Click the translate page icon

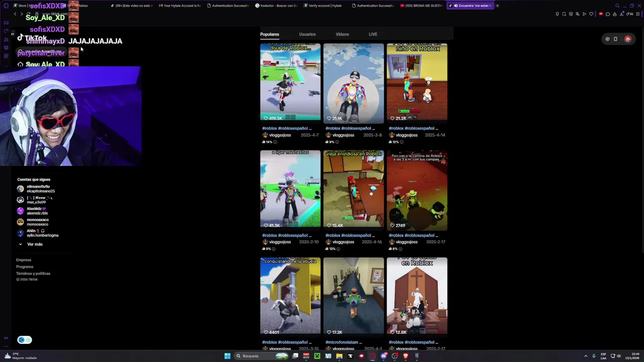[578, 14]
